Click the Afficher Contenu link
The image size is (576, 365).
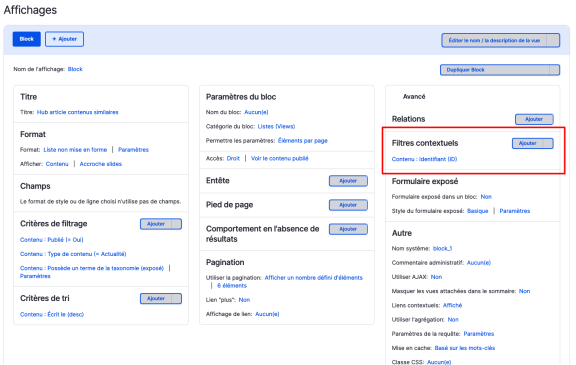click(57, 164)
